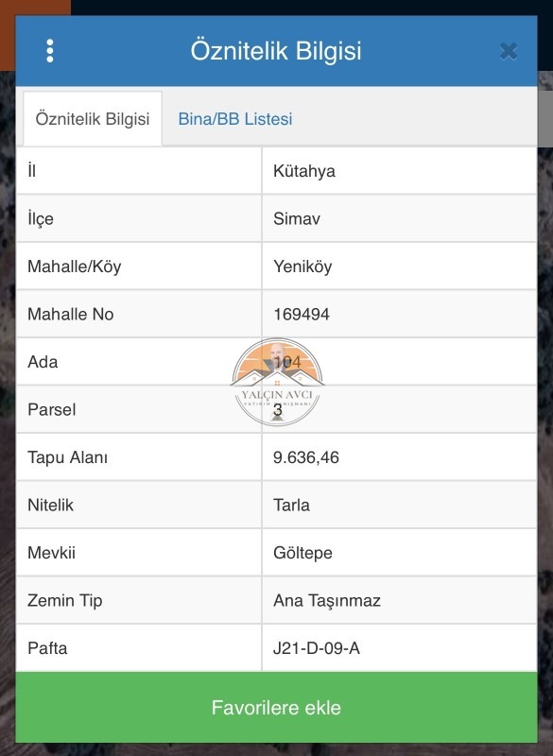553x756 pixels.
Task: Click the Ana Taşınmaz zemin tip value
Action: click(327, 601)
